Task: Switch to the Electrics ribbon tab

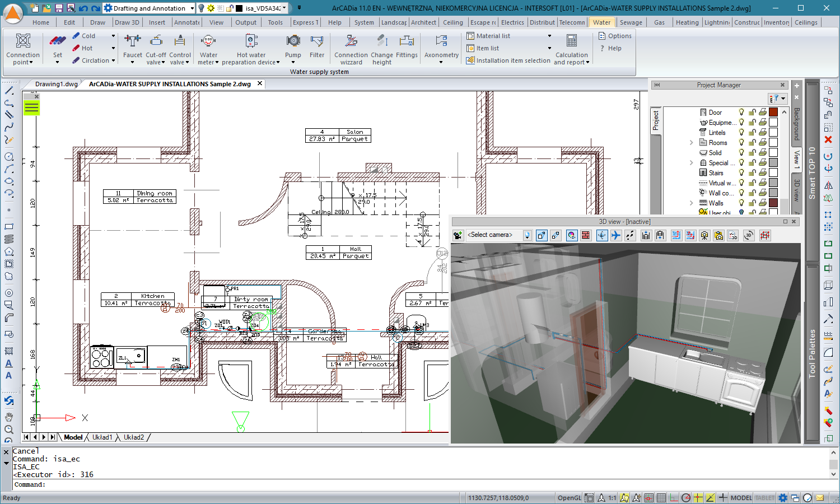Action: [x=512, y=22]
